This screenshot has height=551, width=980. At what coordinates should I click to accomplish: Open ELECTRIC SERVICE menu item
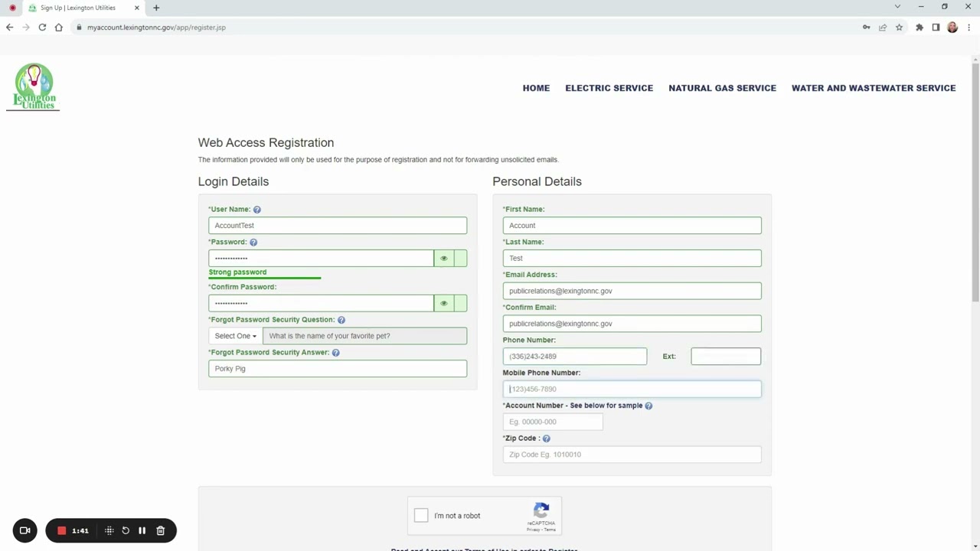(609, 88)
